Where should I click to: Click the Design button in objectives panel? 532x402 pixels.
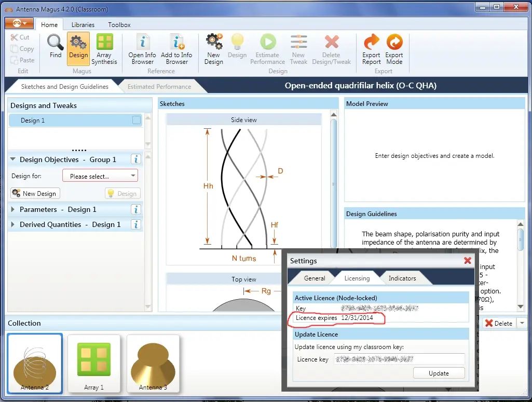tap(122, 193)
